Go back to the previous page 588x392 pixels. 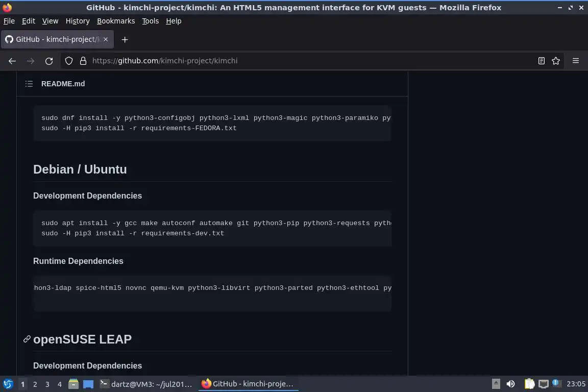[12, 61]
